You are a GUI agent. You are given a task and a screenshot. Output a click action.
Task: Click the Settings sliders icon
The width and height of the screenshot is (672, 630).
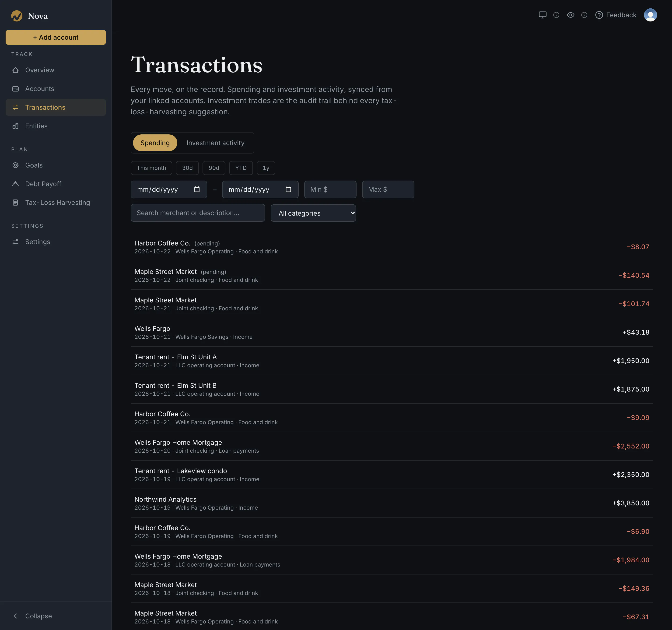(x=16, y=242)
